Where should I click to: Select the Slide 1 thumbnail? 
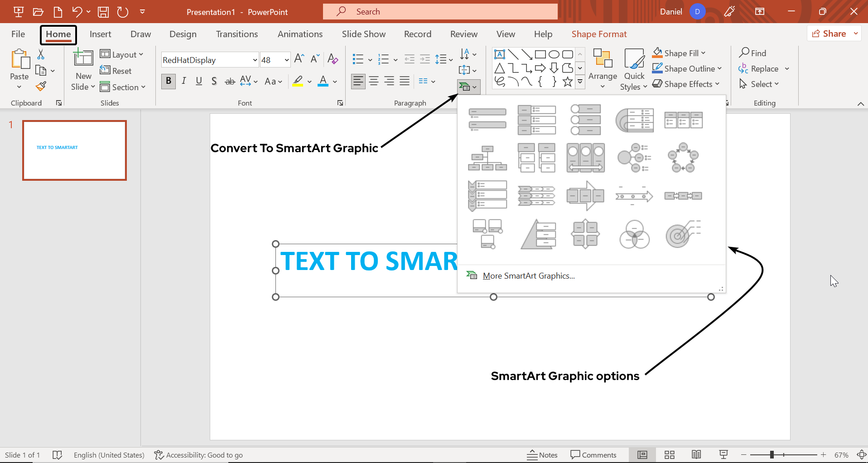coord(74,150)
